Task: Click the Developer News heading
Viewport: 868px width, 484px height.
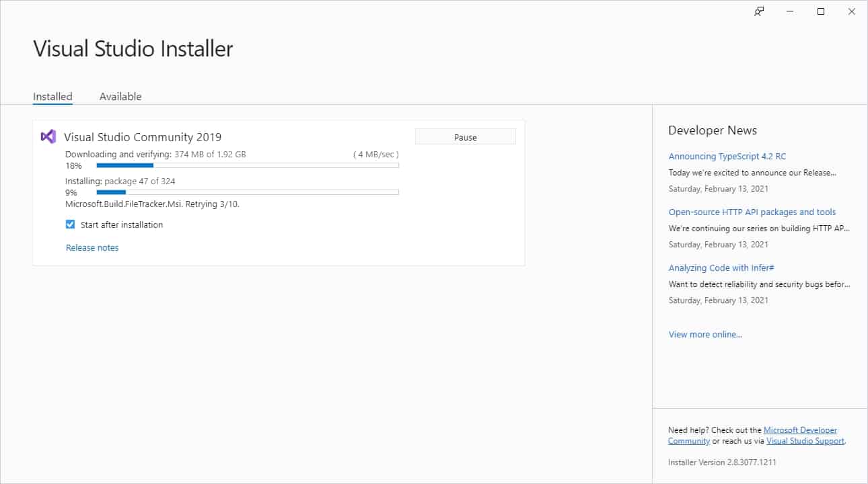Action: 713,130
